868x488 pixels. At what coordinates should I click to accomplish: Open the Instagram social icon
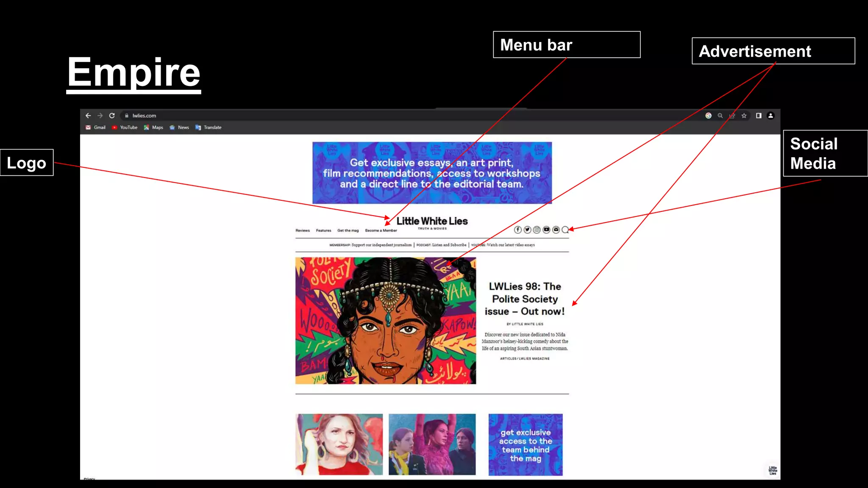[x=537, y=230]
